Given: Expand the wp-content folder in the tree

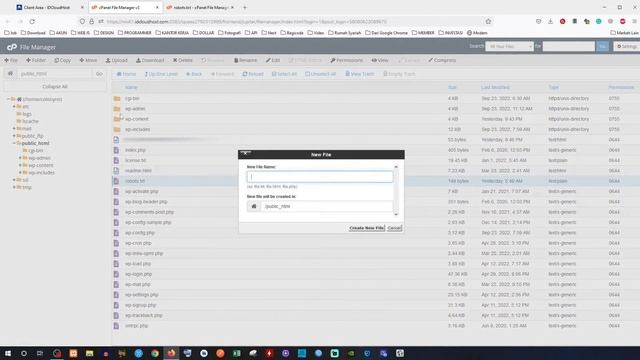Looking at the screenshot, I should (x=20, y=165).
